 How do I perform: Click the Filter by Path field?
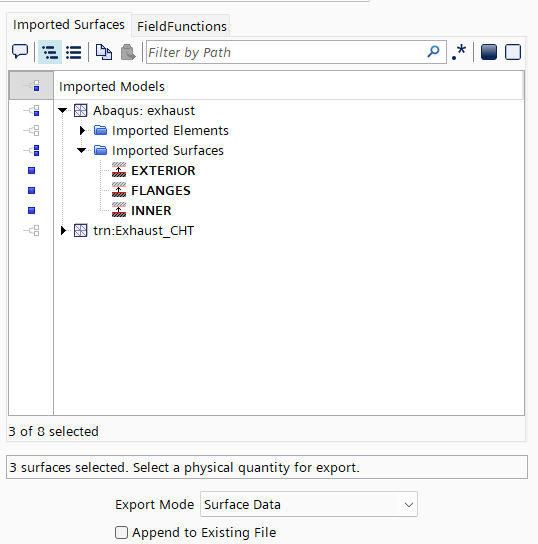(x=286, y=52)
